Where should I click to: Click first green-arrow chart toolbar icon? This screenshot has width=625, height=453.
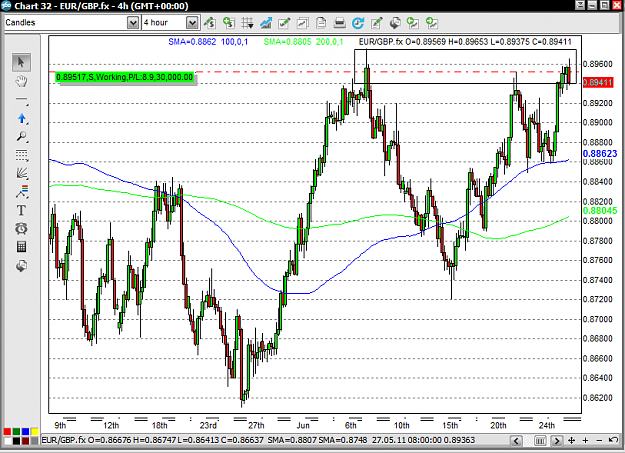[x=413, y=23]
